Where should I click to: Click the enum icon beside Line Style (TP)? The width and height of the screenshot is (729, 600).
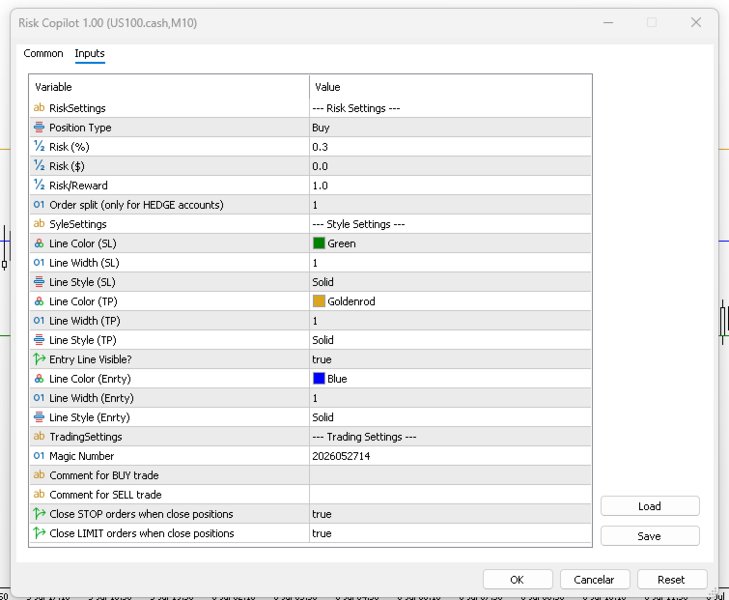pos(39,340)
